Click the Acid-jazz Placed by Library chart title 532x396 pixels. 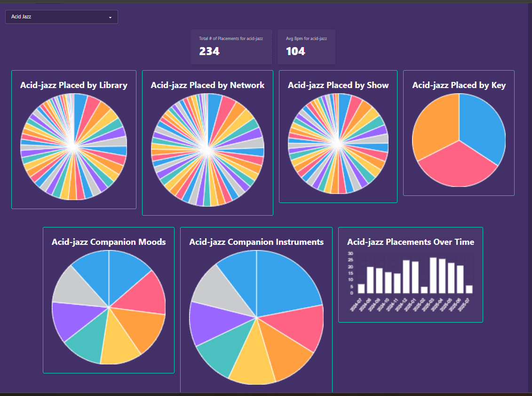[73, 85]
